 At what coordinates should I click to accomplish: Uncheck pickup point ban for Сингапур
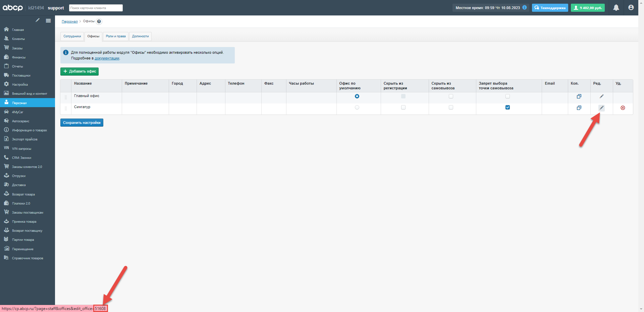[x=507, y=107]
